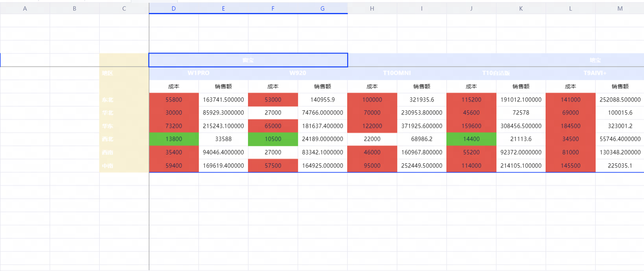Click the green 14400 cost cell
This screenshot has width=644, height=271.
click(471, 139)
